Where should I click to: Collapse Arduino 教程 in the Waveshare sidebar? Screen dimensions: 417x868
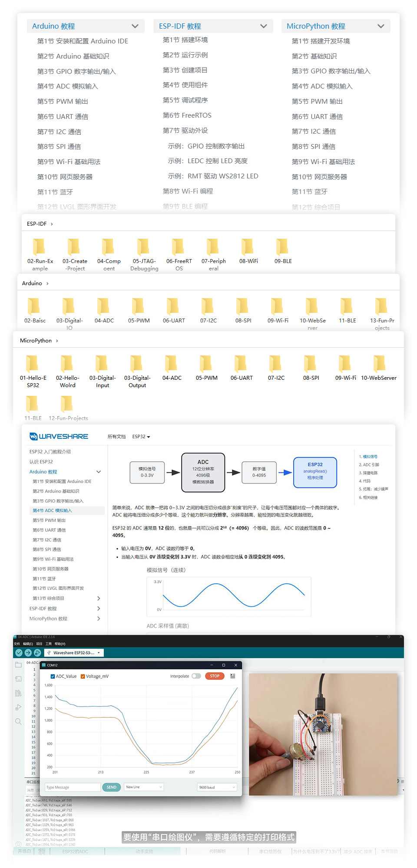click(x=99, y=472)
